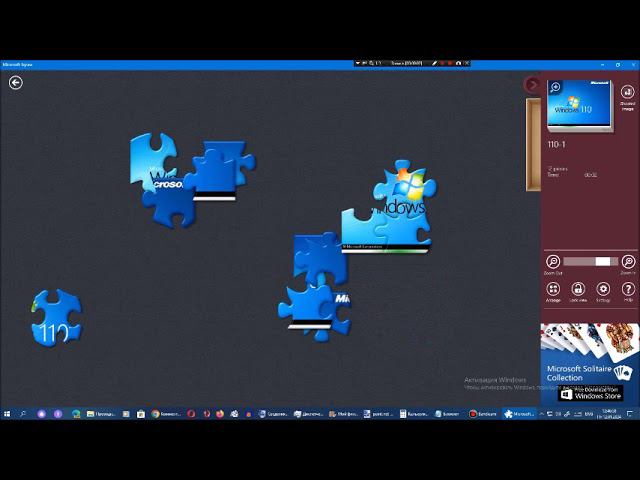Switch to Bandicam in the taskbar
Screen dimensions: 640x480
tap(482, 414)
